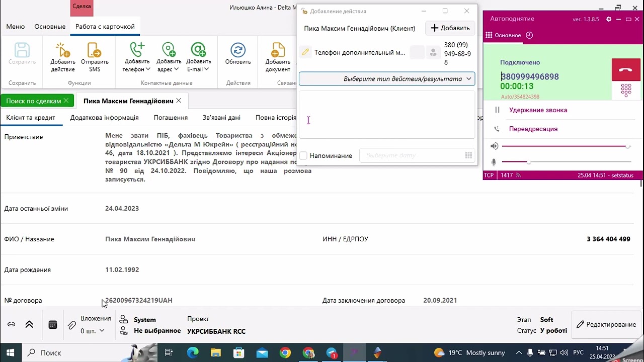The height and width of the screenshot is (362, 644).
Task: Switch to the Основные ribbon tab
Action: (50, 26)
